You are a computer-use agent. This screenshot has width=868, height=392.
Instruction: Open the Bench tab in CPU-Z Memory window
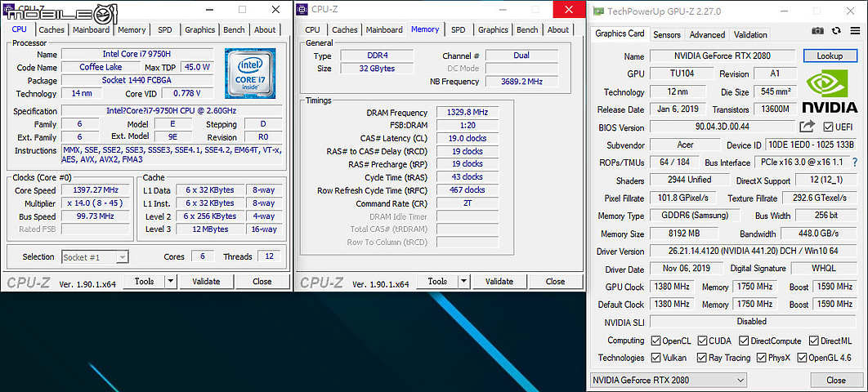point(527,30)
